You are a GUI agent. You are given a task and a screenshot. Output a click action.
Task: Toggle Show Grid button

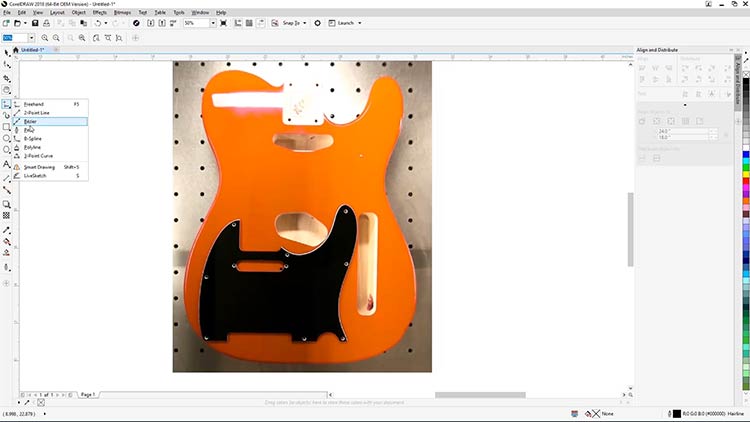pos(249,23)
